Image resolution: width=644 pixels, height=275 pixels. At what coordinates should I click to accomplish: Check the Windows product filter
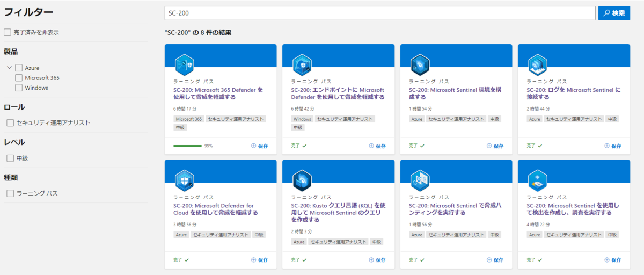coord(19,88)
